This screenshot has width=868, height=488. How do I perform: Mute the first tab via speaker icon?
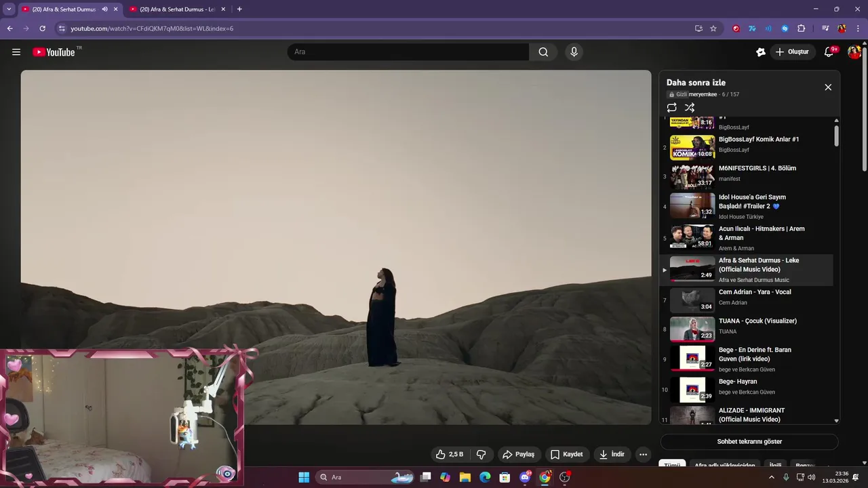(x=104, y=9)
